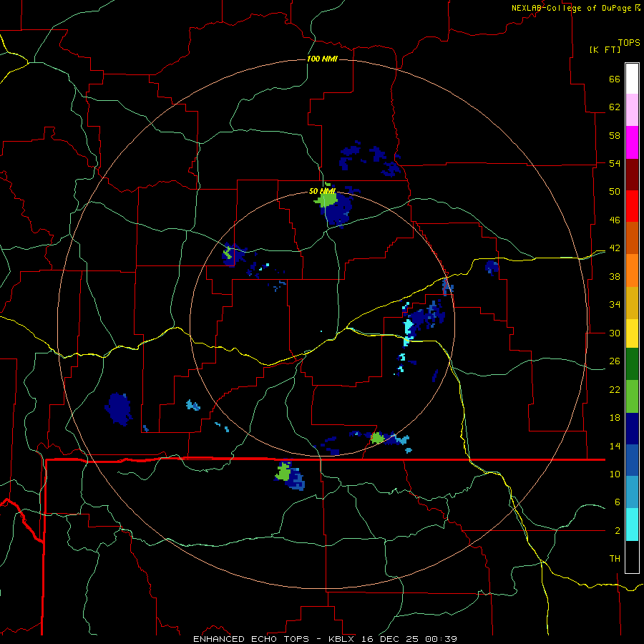The image size is (644, 644).
Task: Click the legend value 6
Action: click(x=618, y=502)
